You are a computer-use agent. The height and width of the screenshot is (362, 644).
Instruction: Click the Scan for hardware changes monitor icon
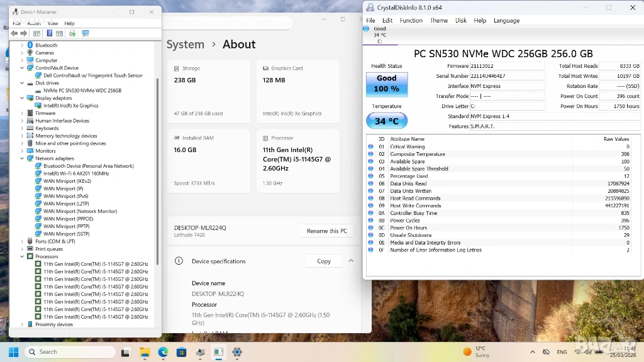tap(85, 33)
